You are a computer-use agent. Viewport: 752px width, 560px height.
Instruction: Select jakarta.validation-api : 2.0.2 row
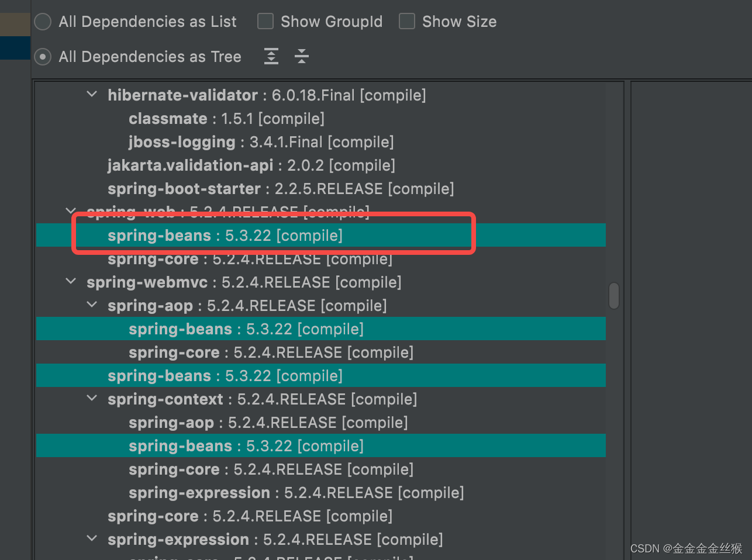click(x=320, y=165)
